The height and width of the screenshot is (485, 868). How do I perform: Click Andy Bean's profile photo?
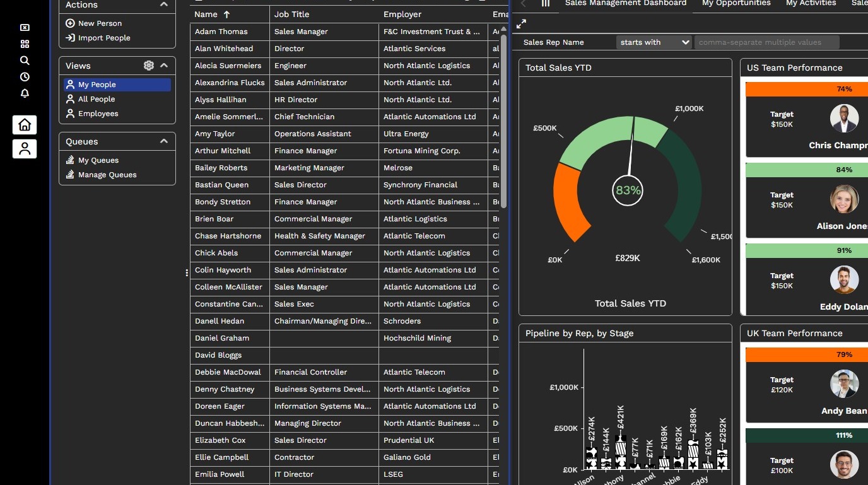844,383
